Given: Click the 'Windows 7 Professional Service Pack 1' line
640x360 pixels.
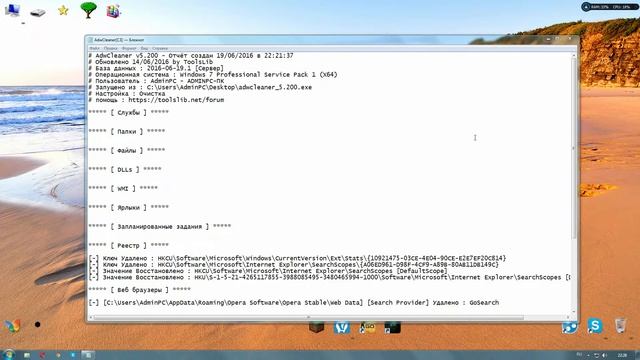Looking at the screenshot, I should point(213,75).
